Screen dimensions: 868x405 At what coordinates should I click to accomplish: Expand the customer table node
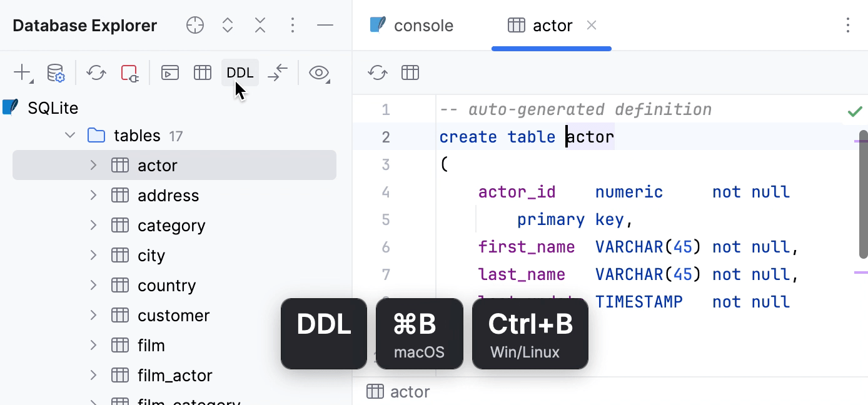[93, 315]
